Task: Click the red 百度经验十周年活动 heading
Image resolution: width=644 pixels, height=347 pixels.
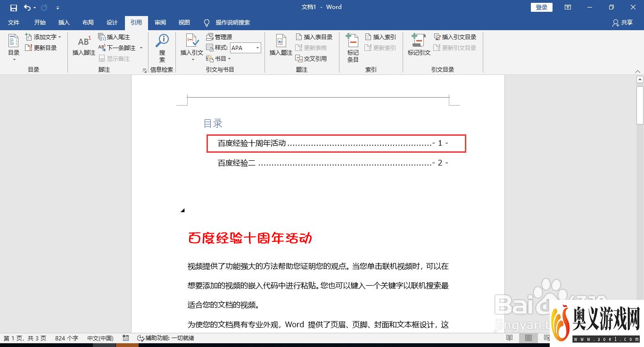Action: (250, 238)
